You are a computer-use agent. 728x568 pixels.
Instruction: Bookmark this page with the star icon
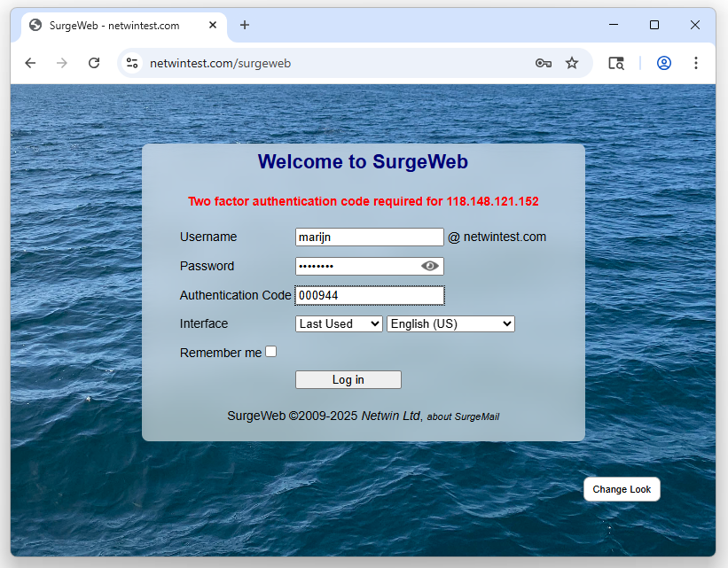[572, 63]
